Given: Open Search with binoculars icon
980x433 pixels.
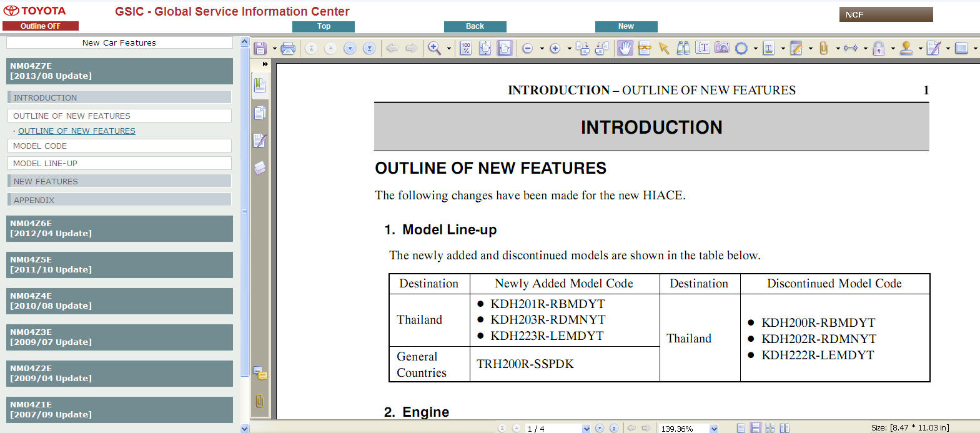Looking at the screenshot, I should click(683, 48).
